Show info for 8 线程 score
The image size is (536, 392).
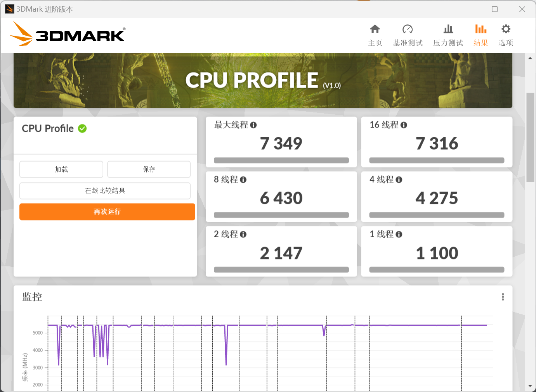(x=243, y=180)
